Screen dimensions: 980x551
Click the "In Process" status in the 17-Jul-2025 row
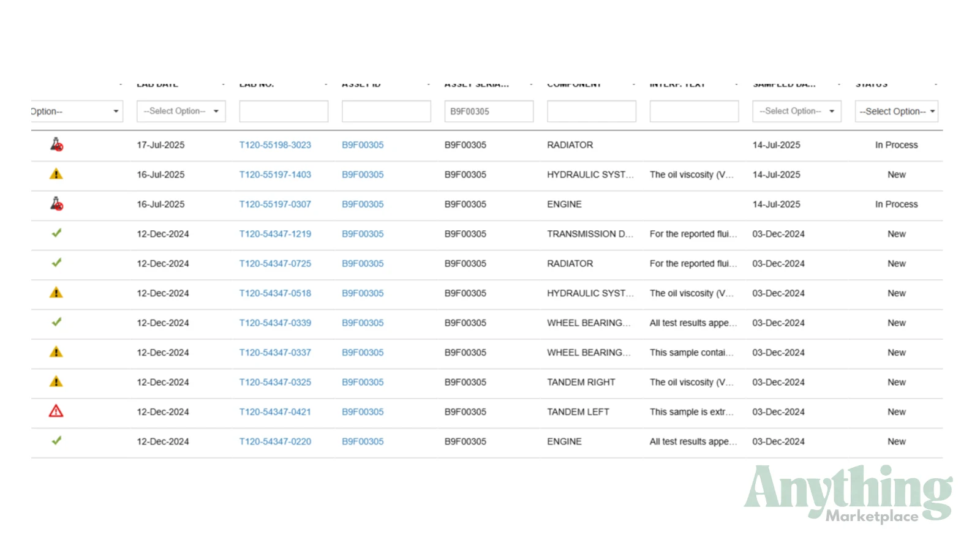[897, 145]
